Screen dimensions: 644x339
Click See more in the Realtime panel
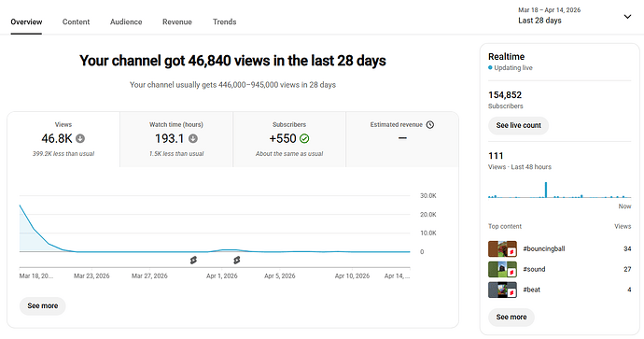[511, 318]
